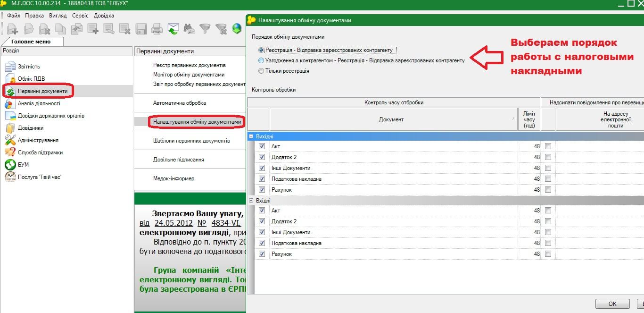
Task: Open the Файл menu
Action: (x=14, y=16)
